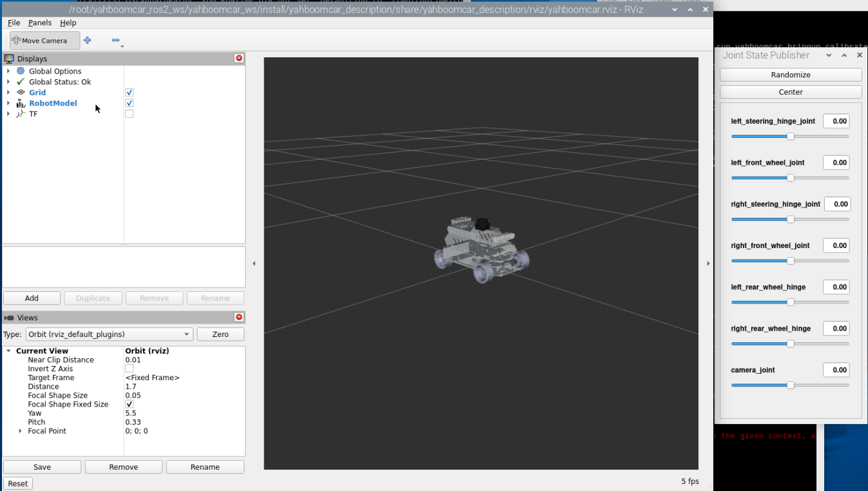The image size is (868, 491).
Task: Click the camera_joint slider handle
Action: pyautogui.click(x=791, y=385)
